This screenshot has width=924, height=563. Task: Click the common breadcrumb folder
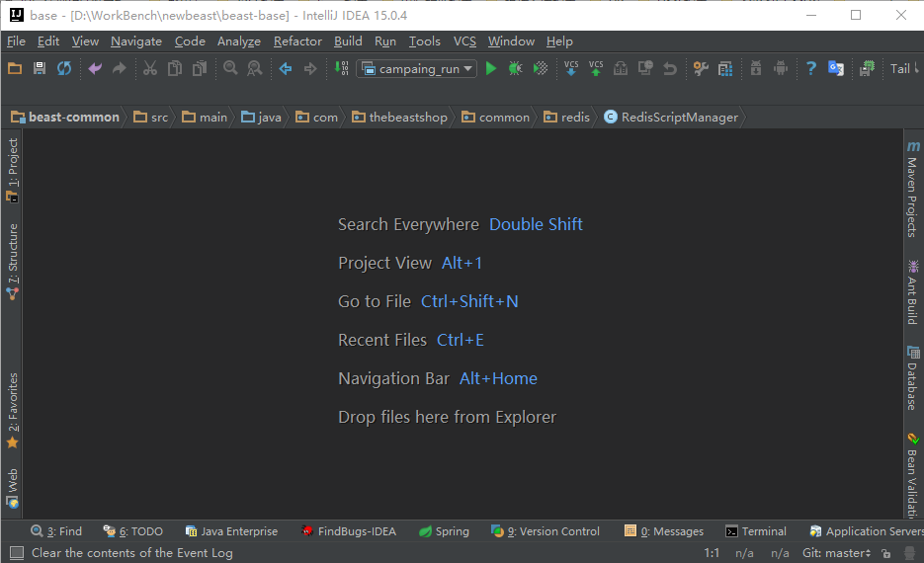[495, 118]
